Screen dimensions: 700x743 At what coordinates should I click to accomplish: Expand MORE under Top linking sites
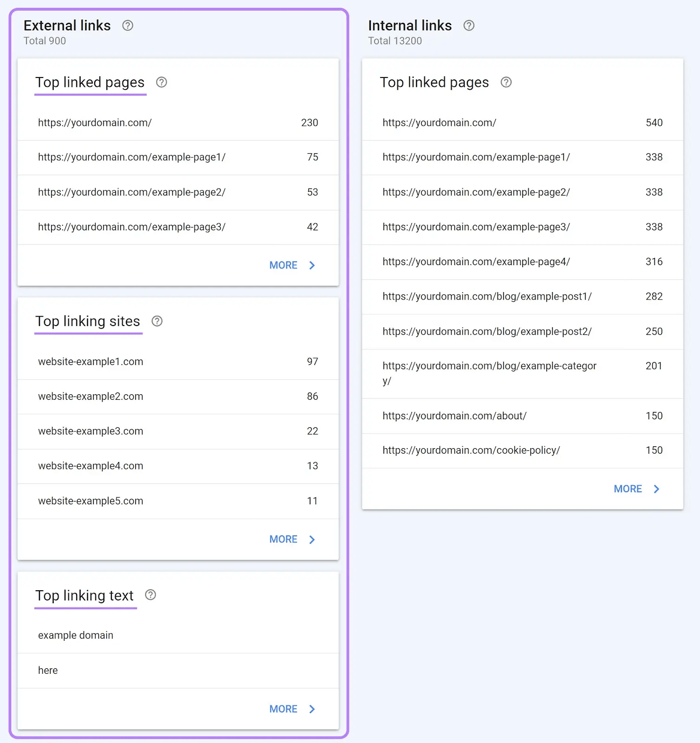(292, 539)
